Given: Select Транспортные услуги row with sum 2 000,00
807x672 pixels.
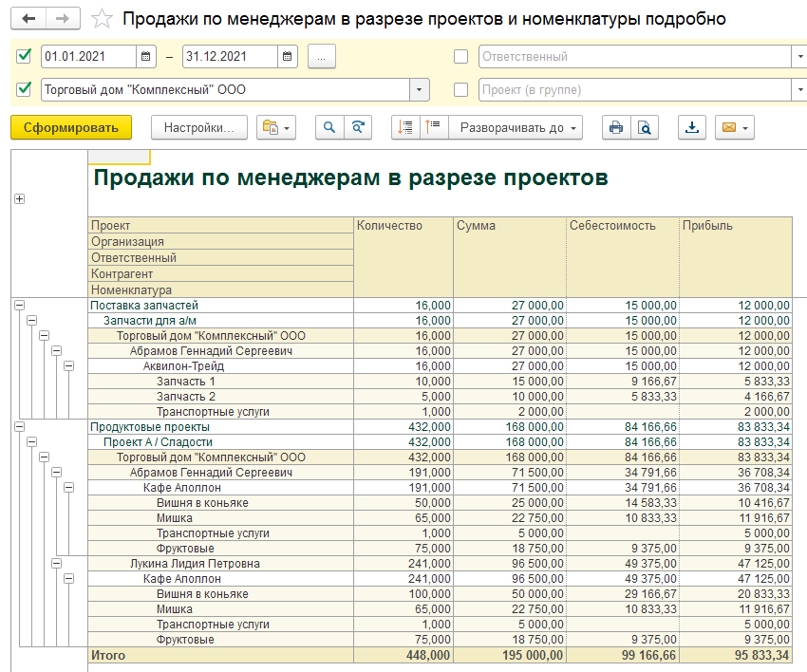Looking at the screenshot, I should click(x=440, y=412).
